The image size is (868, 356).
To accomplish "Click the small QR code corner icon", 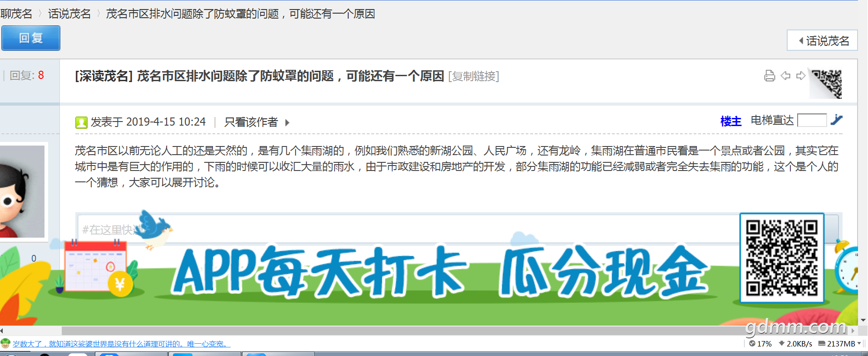I will (x=827, y=83).
